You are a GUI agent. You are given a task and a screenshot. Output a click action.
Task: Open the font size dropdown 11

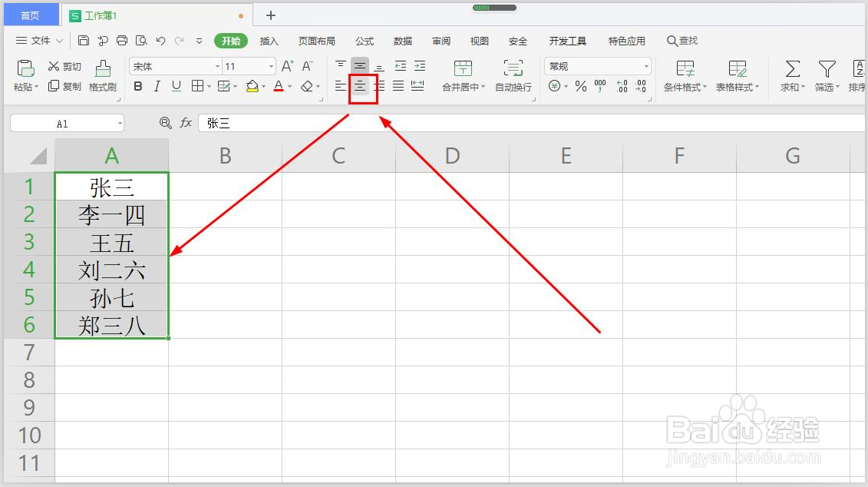click(271, 67)
